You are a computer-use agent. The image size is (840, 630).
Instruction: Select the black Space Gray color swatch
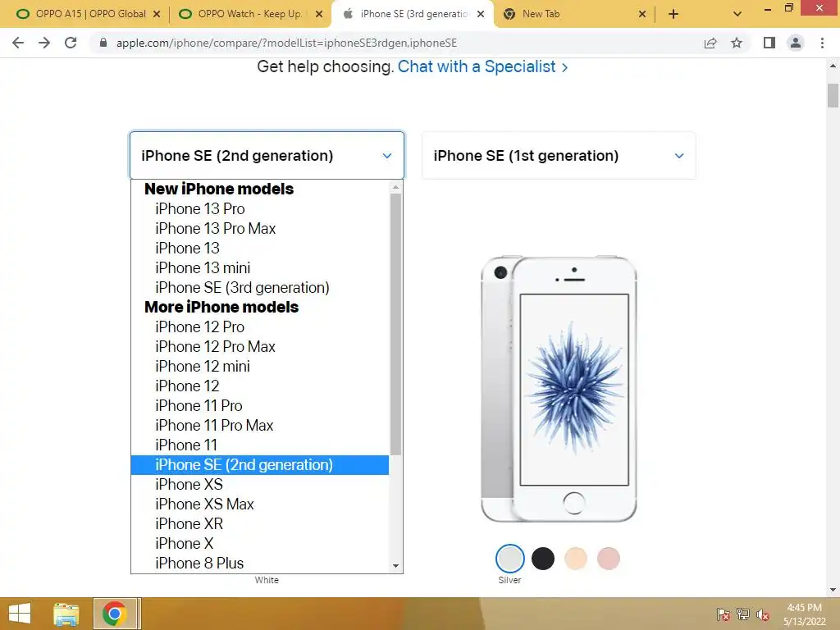tap(543, 559)
